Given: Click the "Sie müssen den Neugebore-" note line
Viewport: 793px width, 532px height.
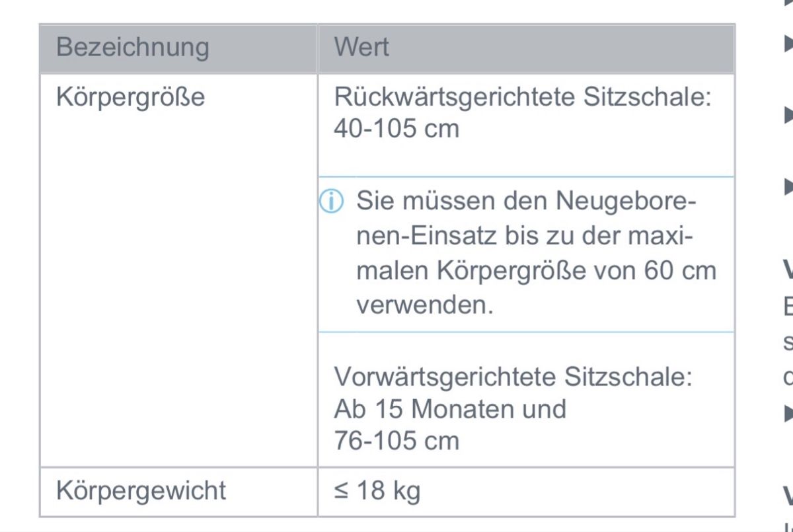Looking at the screenshot, I should (526, 201).
